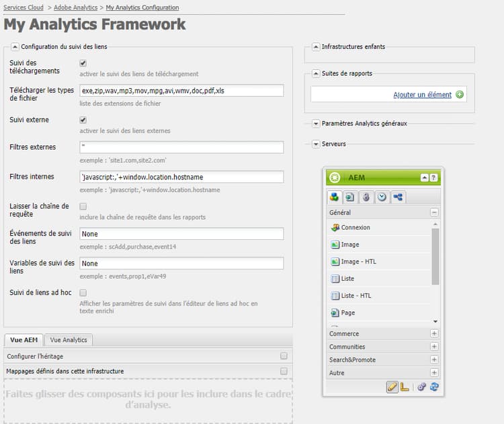This screenshot has height=424, width=504.
Task: Click the reload refresh icon in sidekick
Action: click(x=434, y=387)
